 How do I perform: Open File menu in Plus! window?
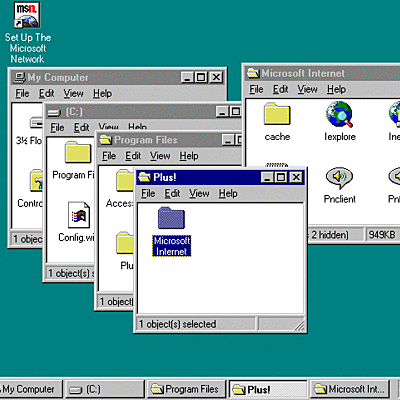click(x=148, y=193)
